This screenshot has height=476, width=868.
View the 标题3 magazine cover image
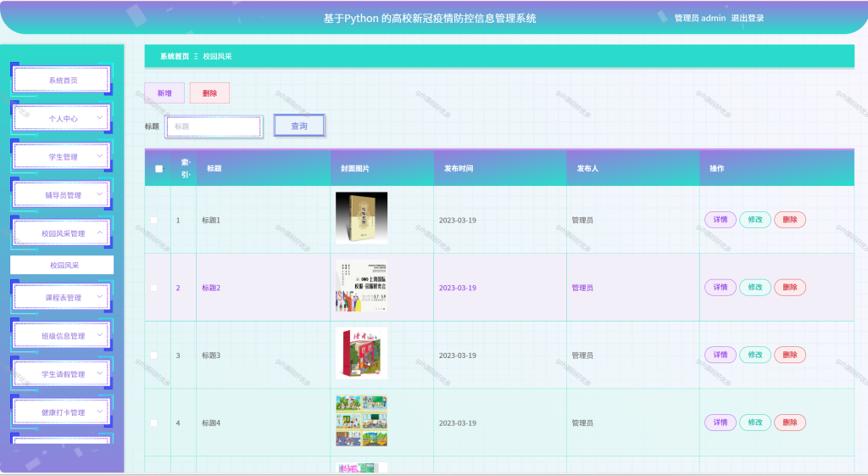click(361, 353)
